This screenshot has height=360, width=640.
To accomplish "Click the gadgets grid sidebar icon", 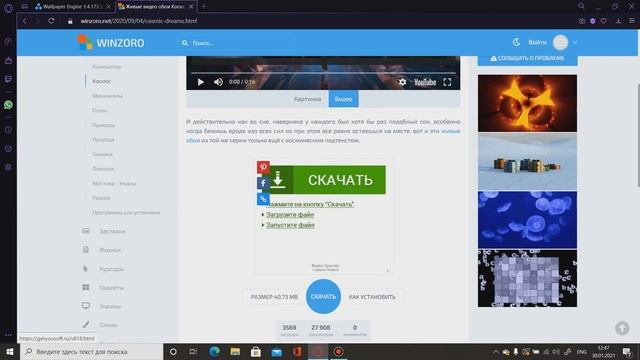I will coord(86,287).
